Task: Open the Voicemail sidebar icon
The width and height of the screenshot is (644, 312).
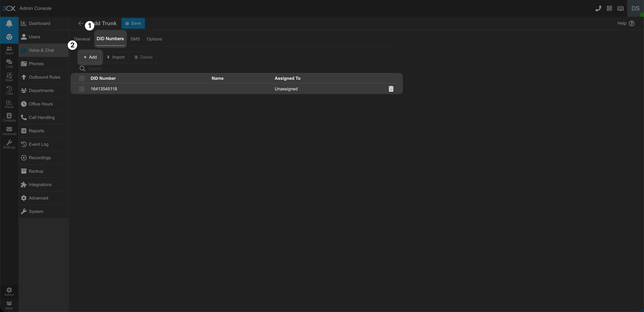Action: [x=9, y=131]
